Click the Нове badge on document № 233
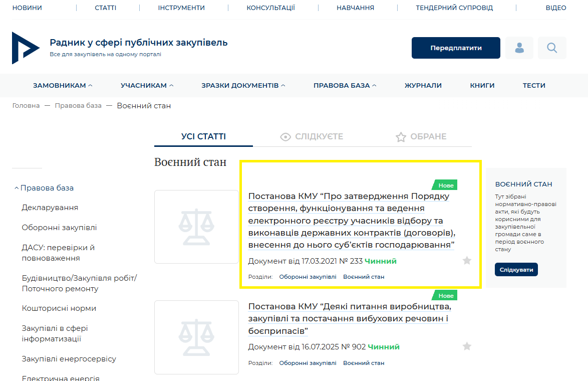The width and height of the screenshot is (588, 381). [x=445, y=185]
